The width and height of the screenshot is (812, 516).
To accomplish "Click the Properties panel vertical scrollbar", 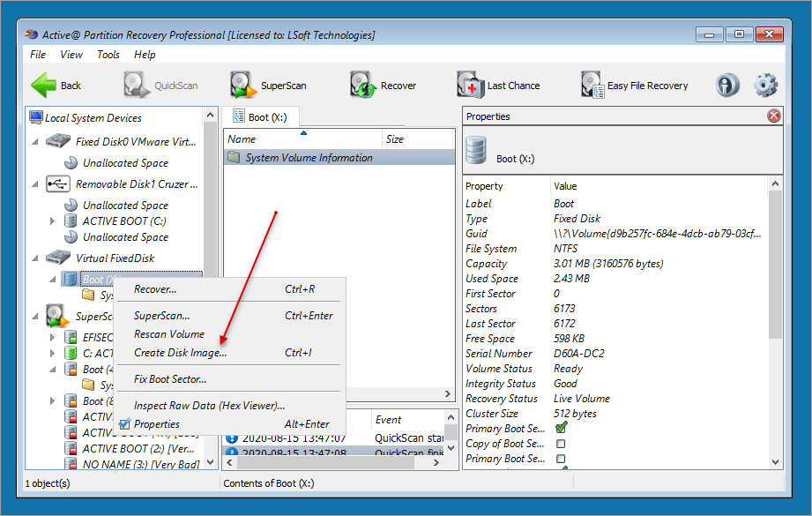I will click(775, 265).
